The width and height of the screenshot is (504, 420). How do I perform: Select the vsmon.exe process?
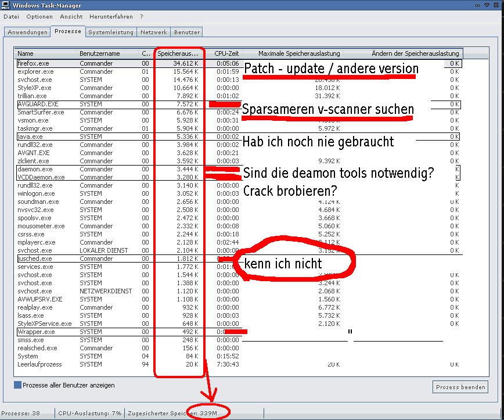[x=239, y=120]
